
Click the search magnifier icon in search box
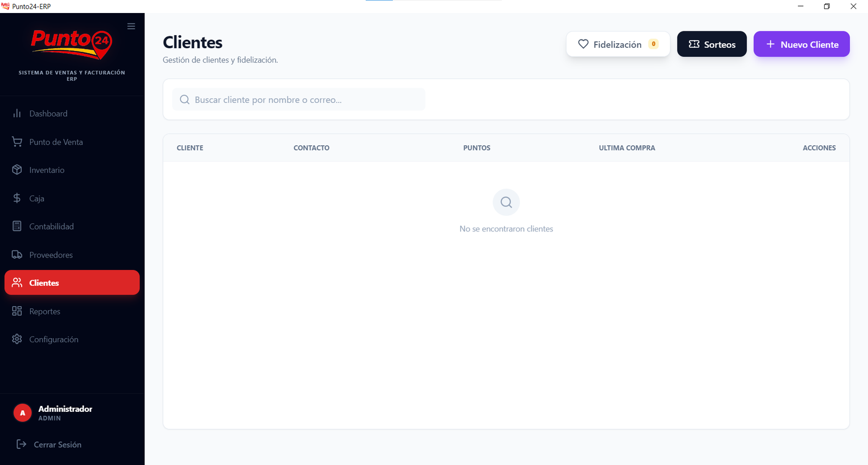[x=184, y=100]
